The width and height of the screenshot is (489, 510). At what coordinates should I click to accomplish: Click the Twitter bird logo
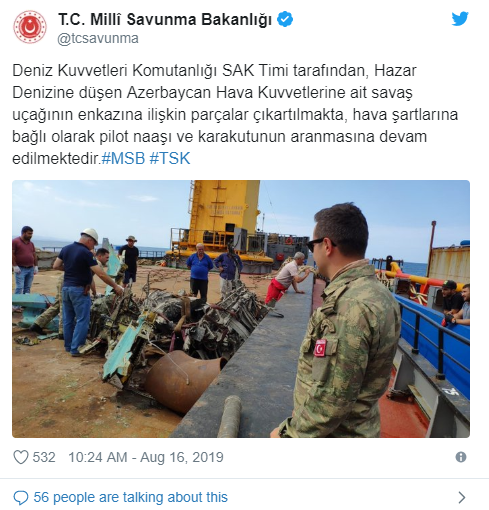(x=460, y=19)
